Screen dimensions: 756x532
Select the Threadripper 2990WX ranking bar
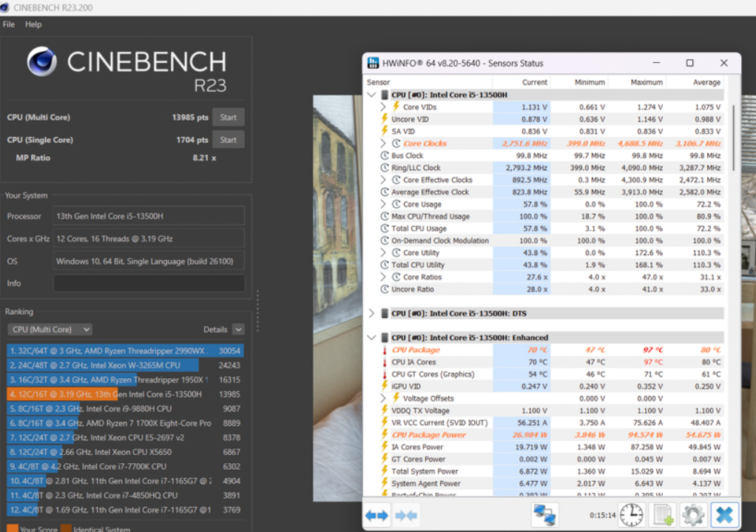pos(111,351)
